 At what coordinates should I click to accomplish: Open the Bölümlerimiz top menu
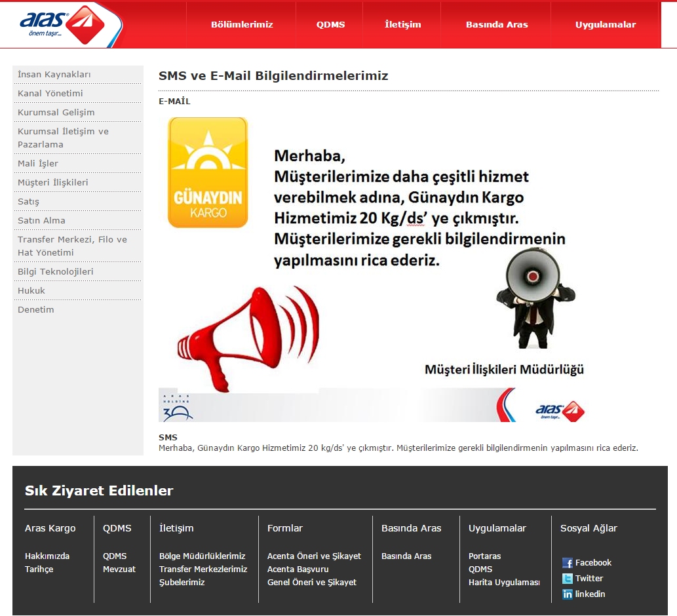pyautogui.click(x=242, y=25)
